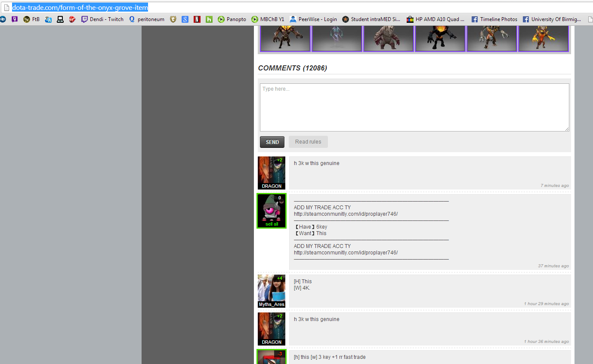Click the comment box resize handle
Image resolution: width=593 pixels, height=364 pixels.
click(x=567, y=129)
